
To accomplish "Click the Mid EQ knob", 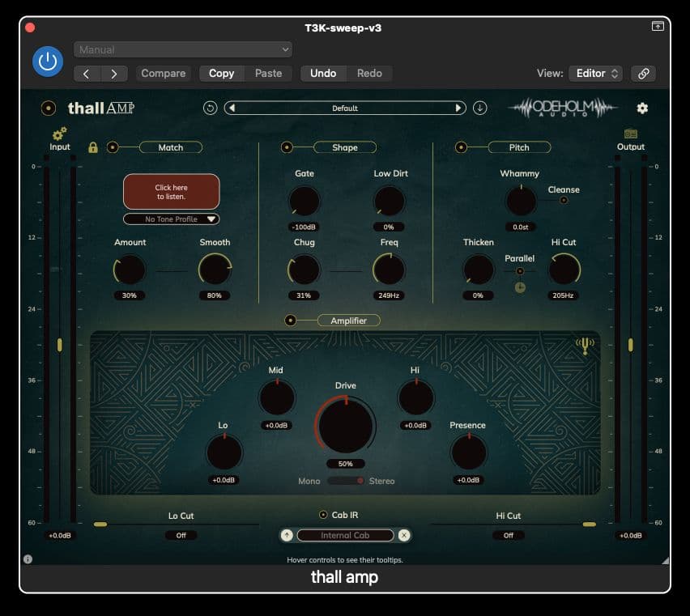I will (277, 397).
